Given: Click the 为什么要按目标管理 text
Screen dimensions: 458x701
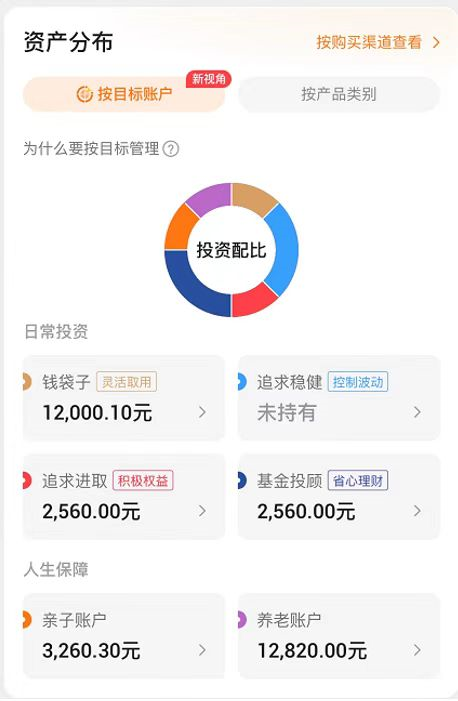Looking at the screenshot, I should coord(91,148).
